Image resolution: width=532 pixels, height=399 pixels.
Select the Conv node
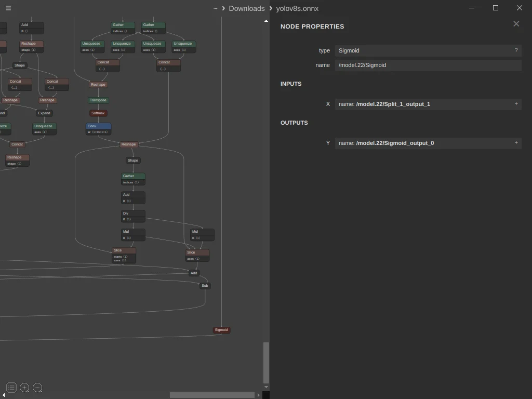[98, 129]
